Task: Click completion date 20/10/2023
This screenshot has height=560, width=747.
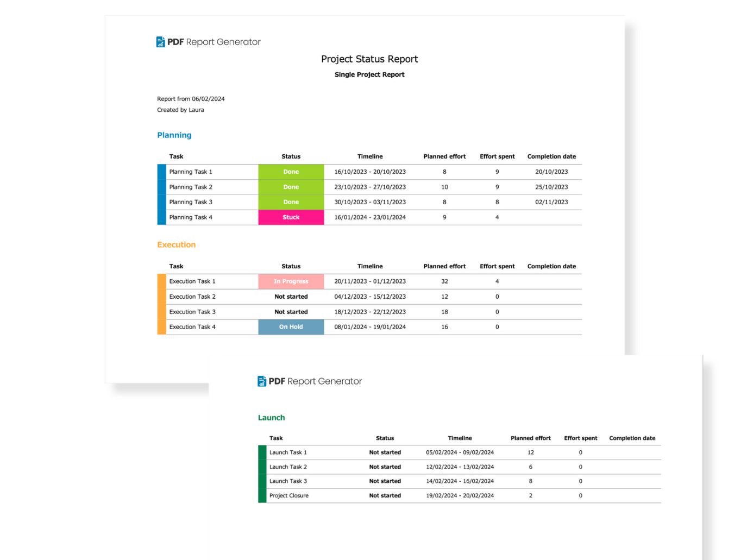Action: tap(551, 172)
